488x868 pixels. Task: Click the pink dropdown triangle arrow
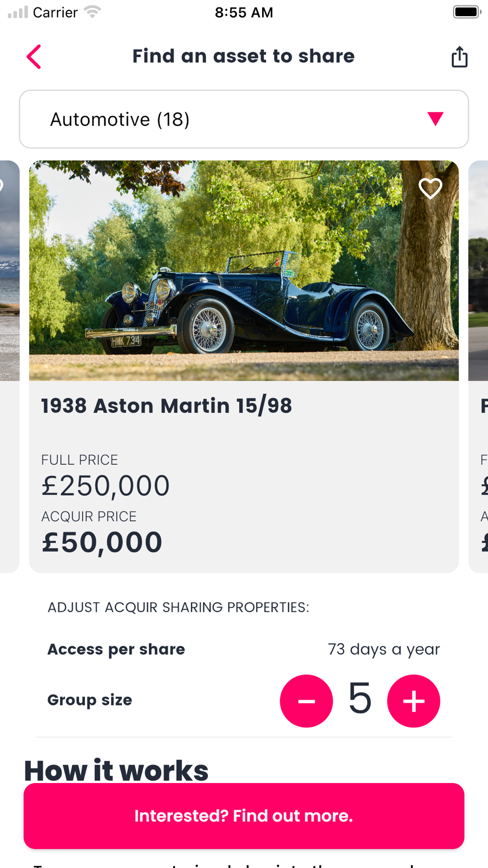pos(435,119)
